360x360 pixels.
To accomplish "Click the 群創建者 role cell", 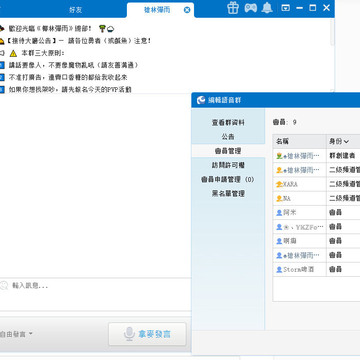I will 343,156.
